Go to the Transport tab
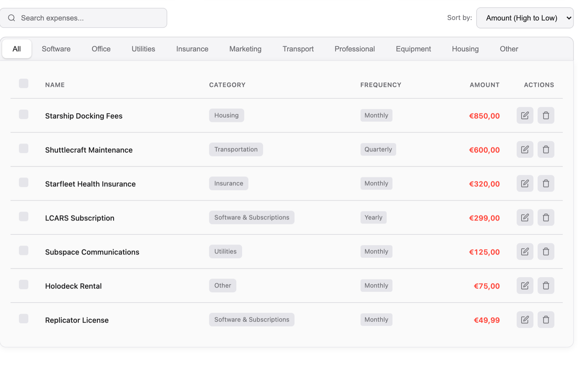The image size is (578, 392). [298, 49]
